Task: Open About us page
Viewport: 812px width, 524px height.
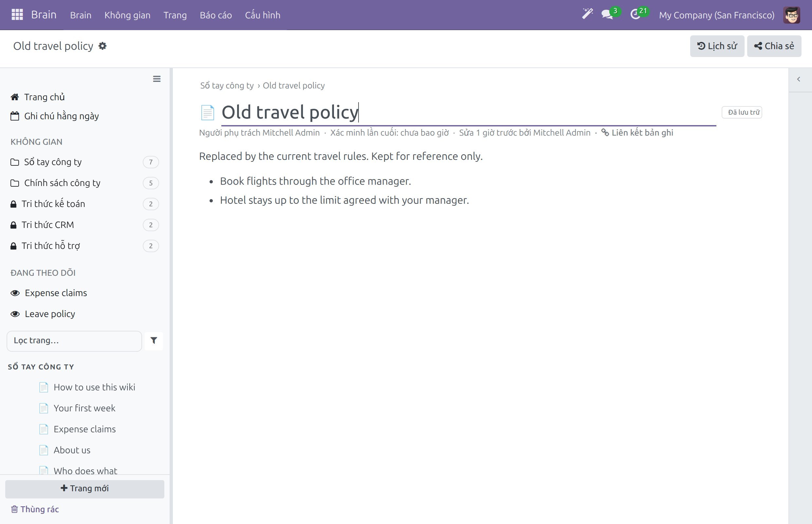Action: pyautogui.click(x=72, y=450)
